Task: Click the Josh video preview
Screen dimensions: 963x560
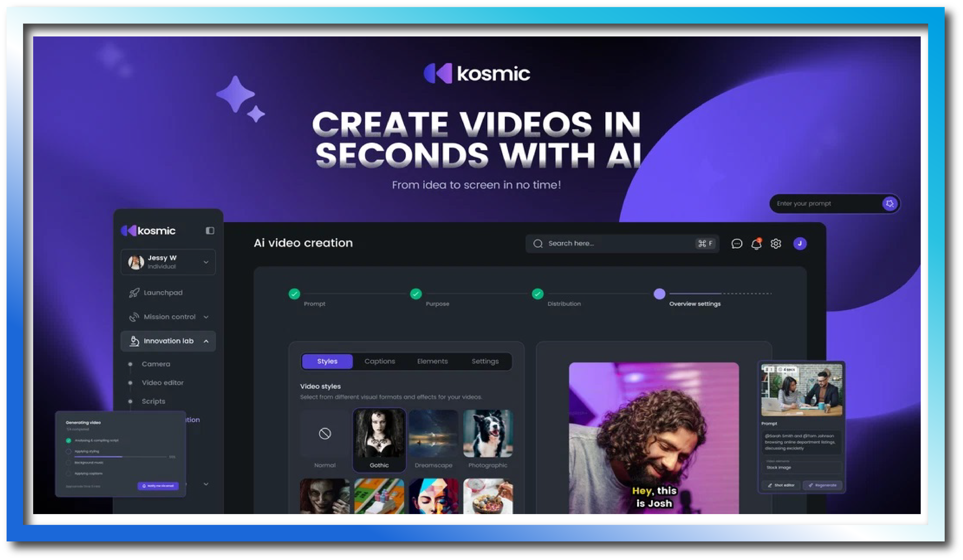Action: click(653, 438)
